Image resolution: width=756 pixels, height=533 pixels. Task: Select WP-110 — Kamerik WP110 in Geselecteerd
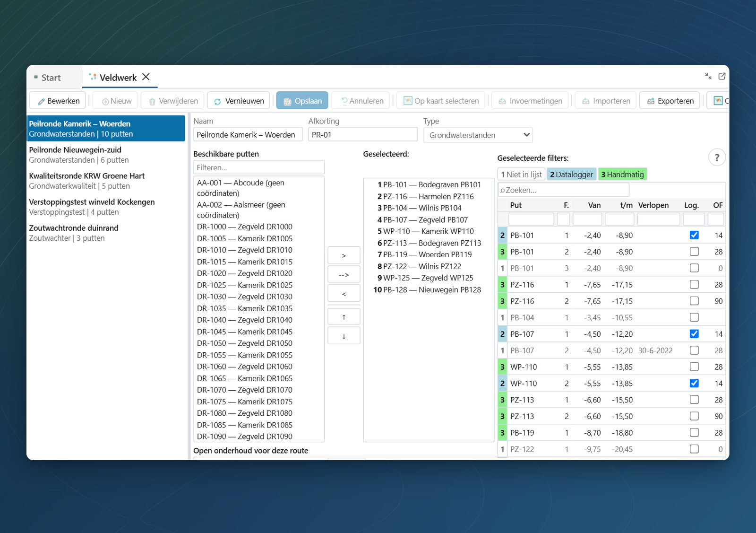coord(429,231)
